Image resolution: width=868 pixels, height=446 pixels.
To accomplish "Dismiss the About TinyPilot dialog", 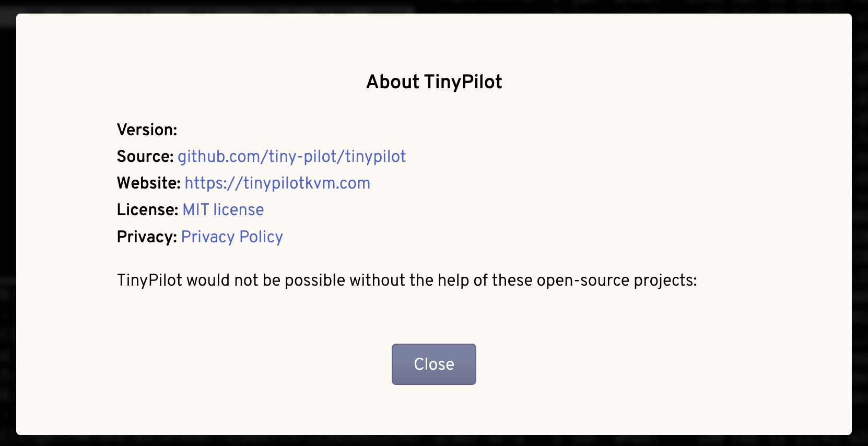I will (433, 364).
